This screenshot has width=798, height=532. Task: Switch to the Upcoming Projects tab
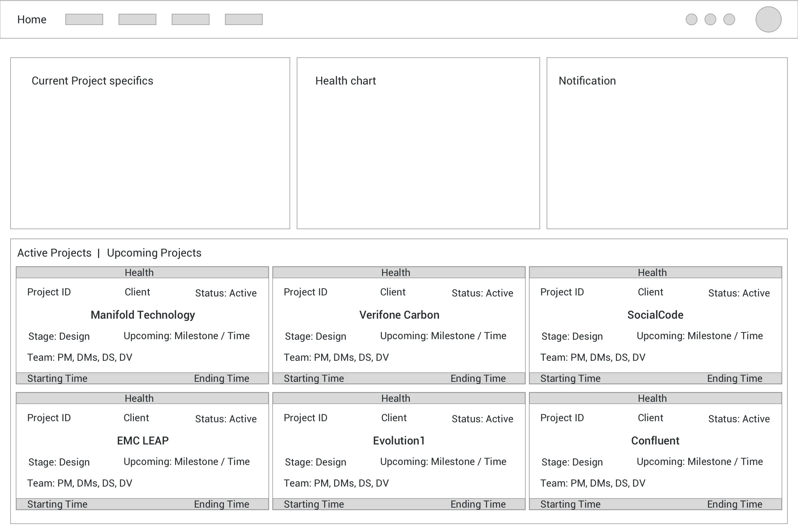click(154, 253)
